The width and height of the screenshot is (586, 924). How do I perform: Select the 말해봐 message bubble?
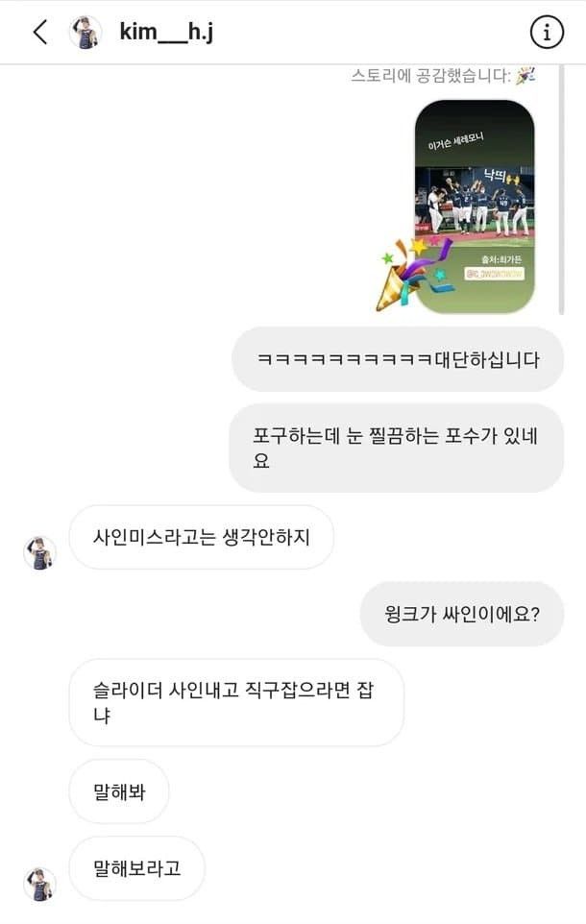click(x=119, y=791)
